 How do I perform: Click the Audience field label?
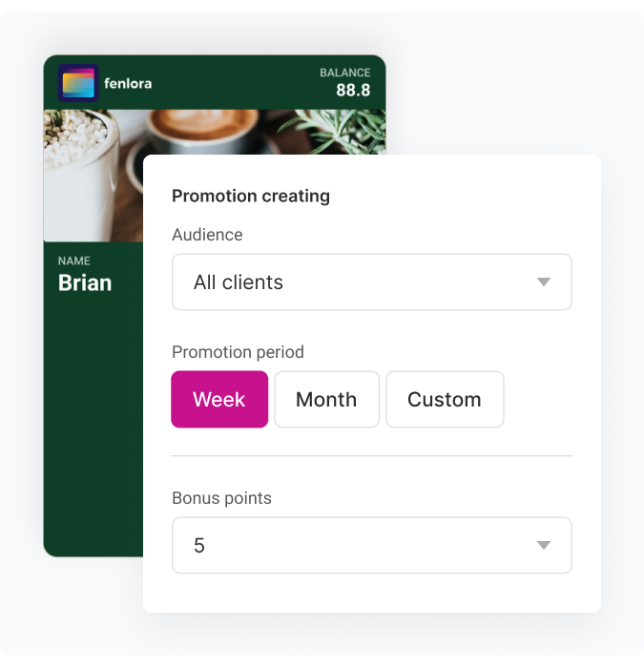207,235
